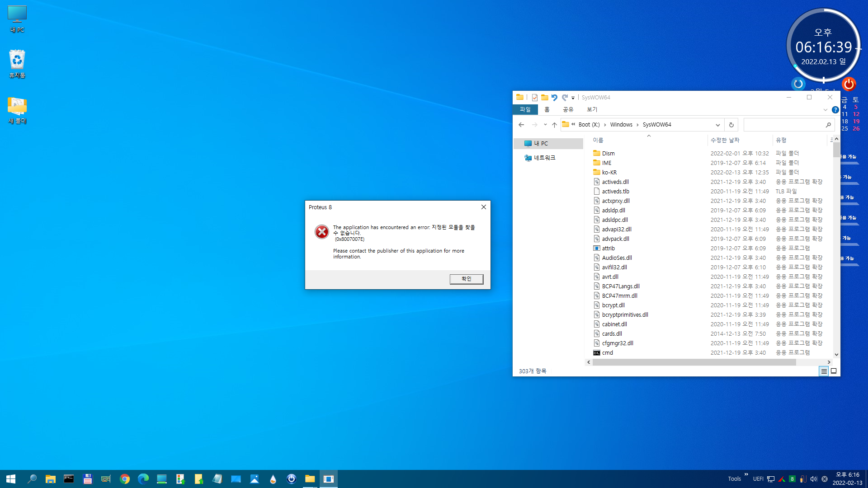
Task: Click Windows in the address breadcrumb
Action: 621,125
